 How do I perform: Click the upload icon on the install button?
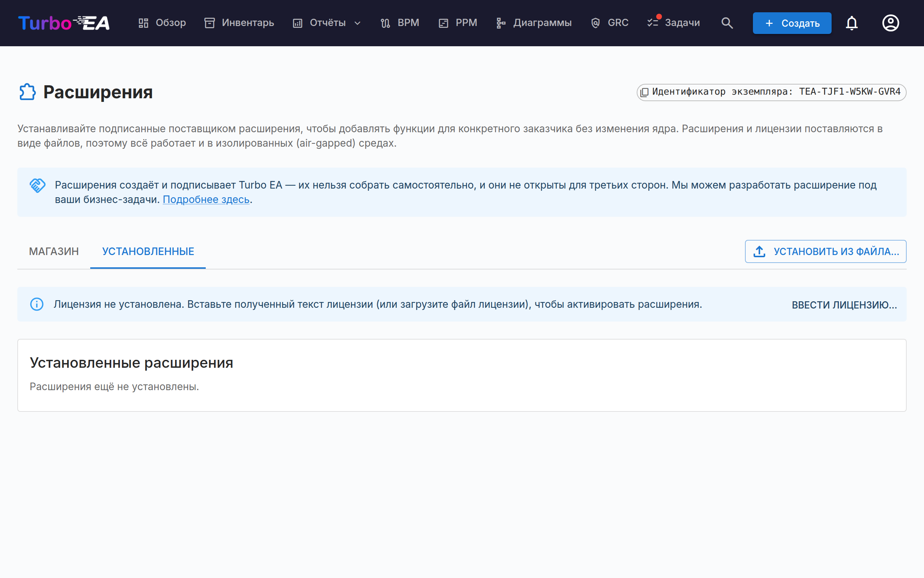coord(759,251)
